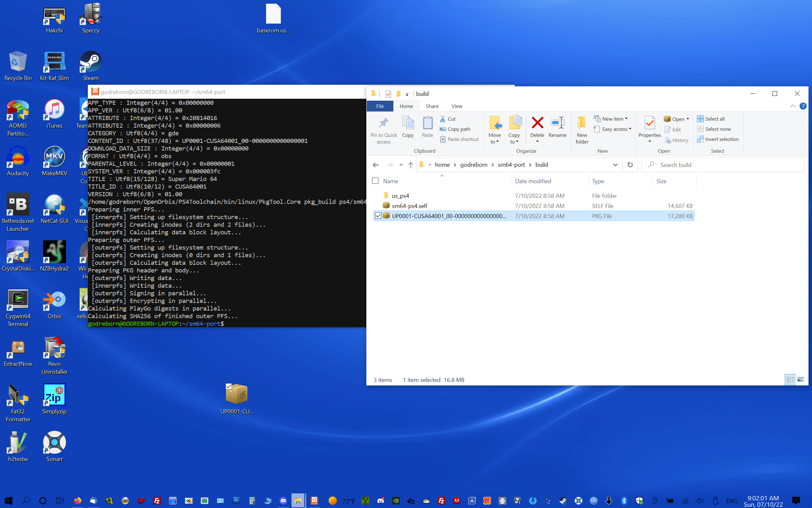Open Properties of the selected file
The width and height of the screenshot is (812, 508).
click(x=650, y=127)
